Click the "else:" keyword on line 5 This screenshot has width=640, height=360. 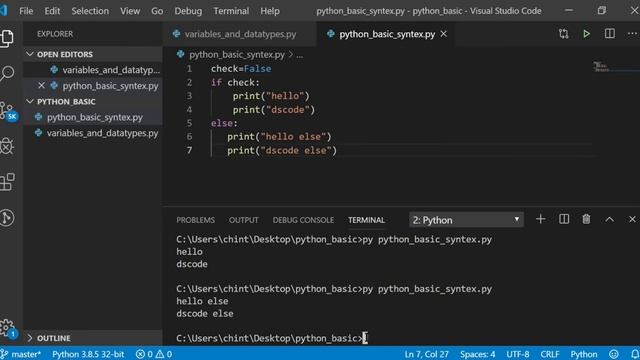224,123
